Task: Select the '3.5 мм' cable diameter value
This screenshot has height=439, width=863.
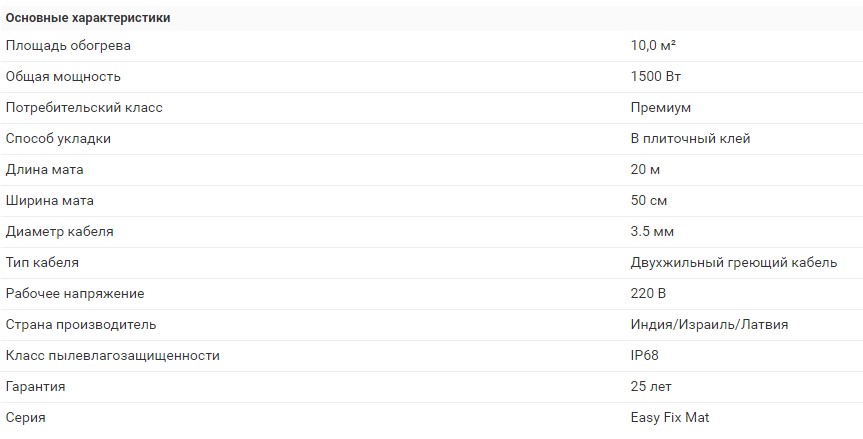Action: point(652,231)
